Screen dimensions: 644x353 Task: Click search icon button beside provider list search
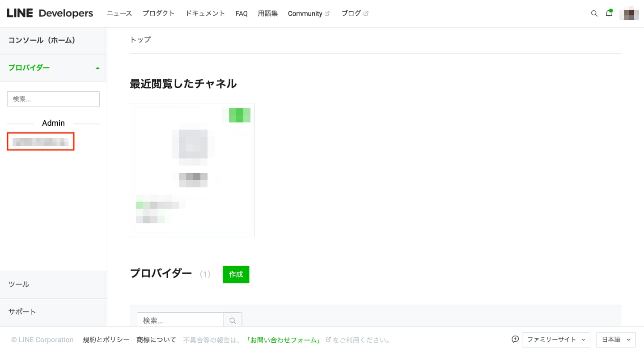pos(233,320)
